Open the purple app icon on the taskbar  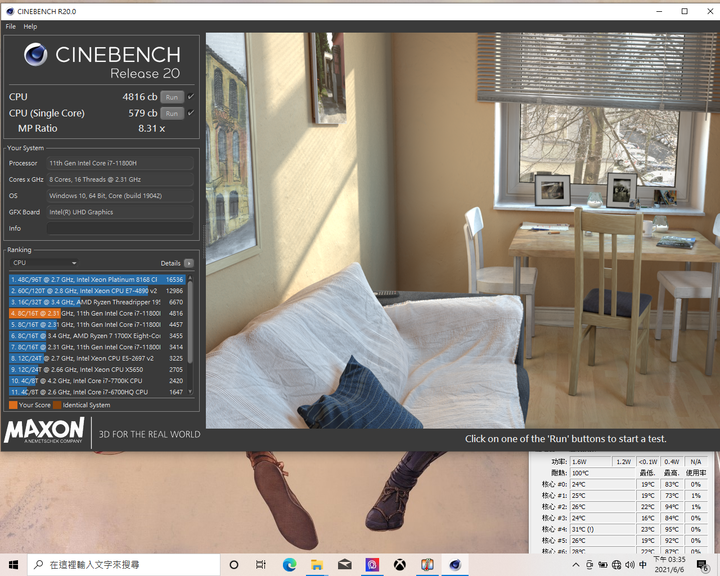(372, 565)
